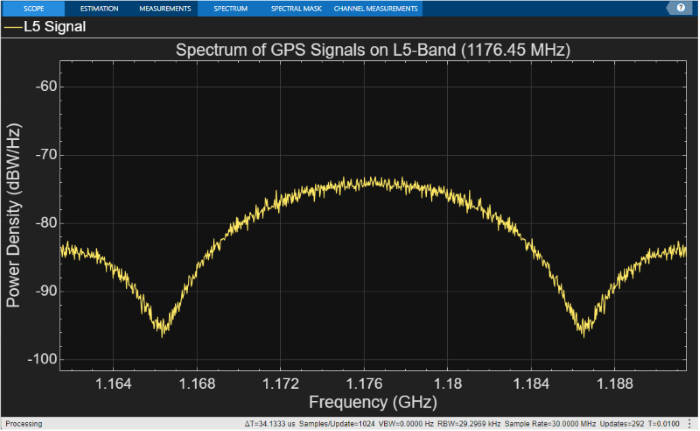The image size is (700, 431).
Task: Toggle L5 Signal trace via legend label
Action: [54, 28]
